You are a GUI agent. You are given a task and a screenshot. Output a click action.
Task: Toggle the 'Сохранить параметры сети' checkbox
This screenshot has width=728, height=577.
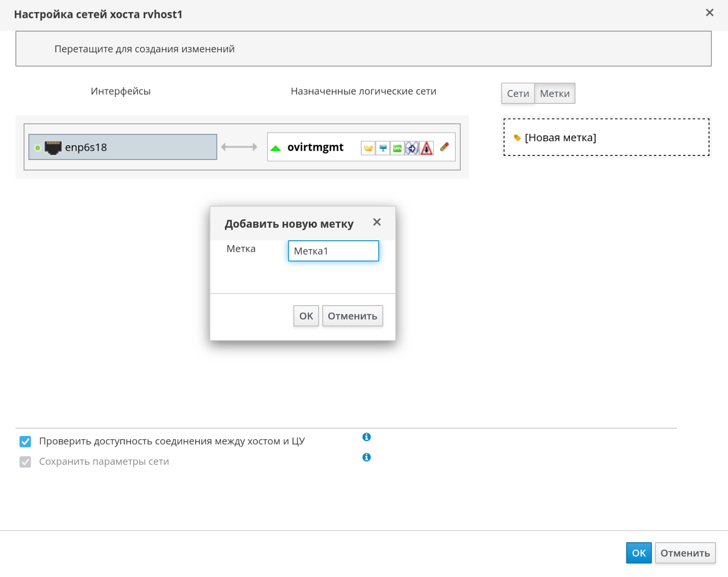pyautogui.click(x=26, y=462)
